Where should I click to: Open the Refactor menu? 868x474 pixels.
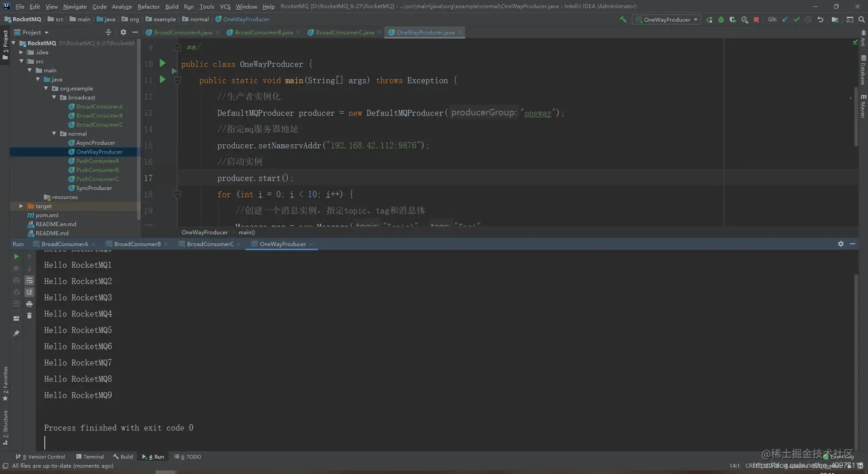pyautogui.click(x=149, y=6)
